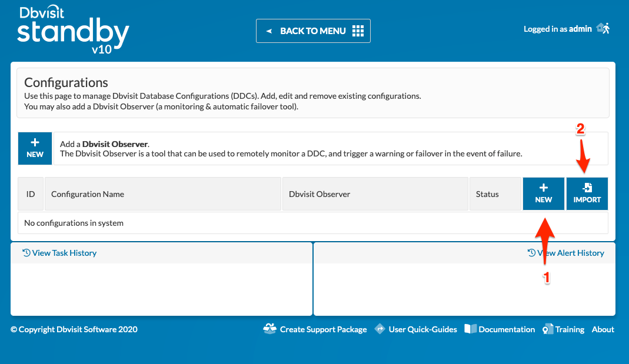Open Documentation from the footer menu
Image resolution: width=629 pixels, height=364 pixels.
[x=506, y=329]
